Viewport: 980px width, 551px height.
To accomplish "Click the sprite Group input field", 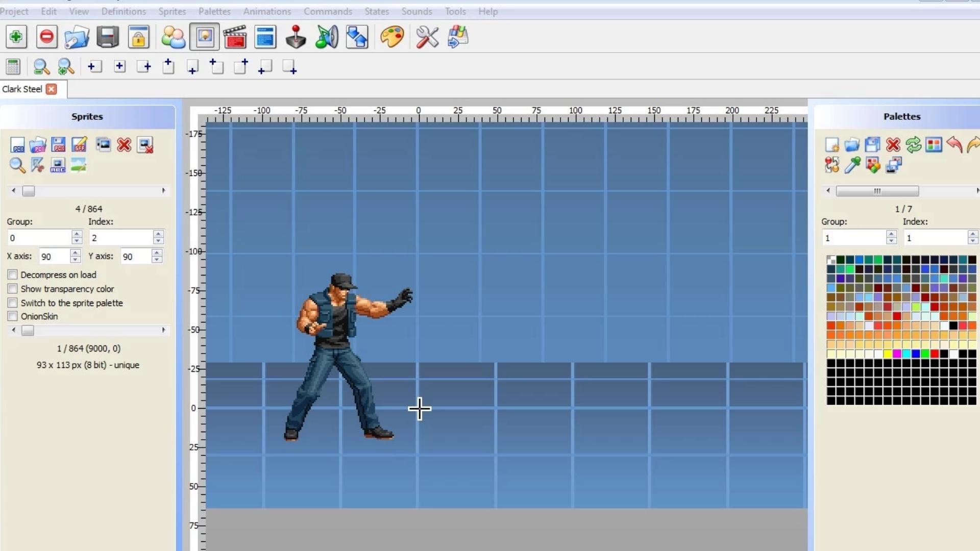I will (x=39, y=238).
